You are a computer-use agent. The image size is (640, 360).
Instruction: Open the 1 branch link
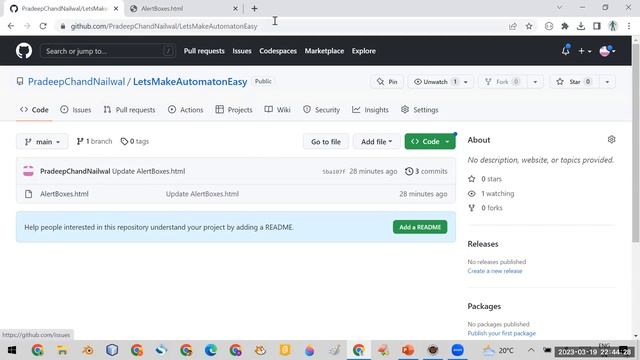tap(94, 142)
